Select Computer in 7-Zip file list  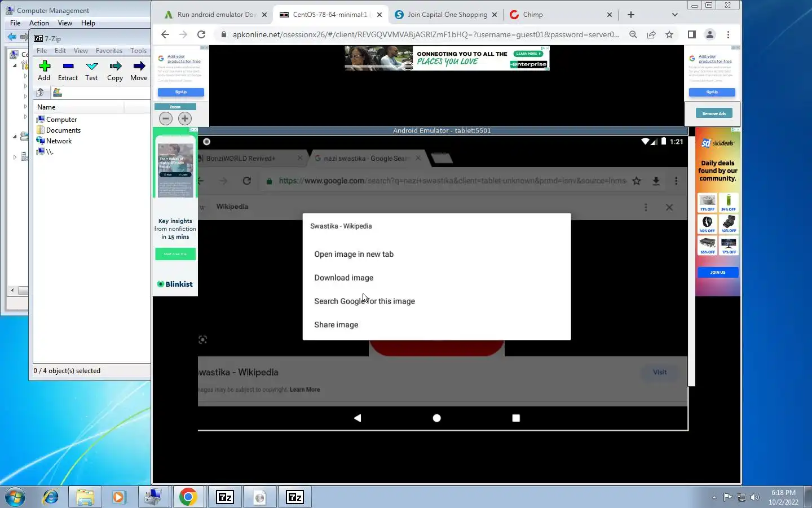coord(61,120)
